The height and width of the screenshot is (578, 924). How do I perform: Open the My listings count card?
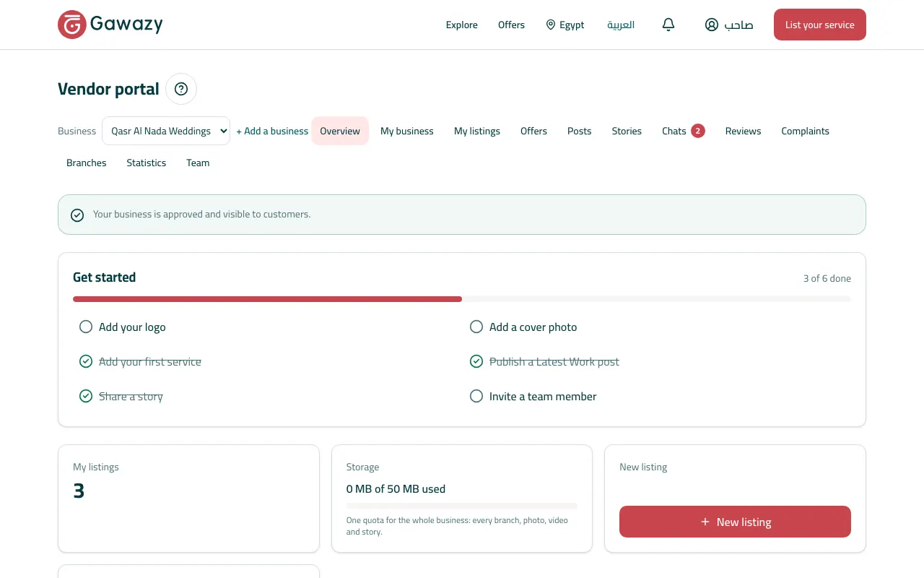[188, 499]
